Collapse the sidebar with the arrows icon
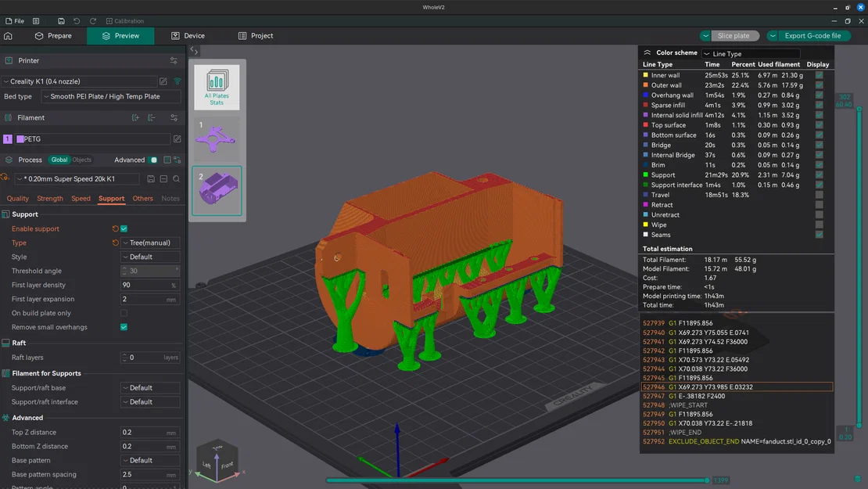 pyautogui.click(x=194, y=50)
